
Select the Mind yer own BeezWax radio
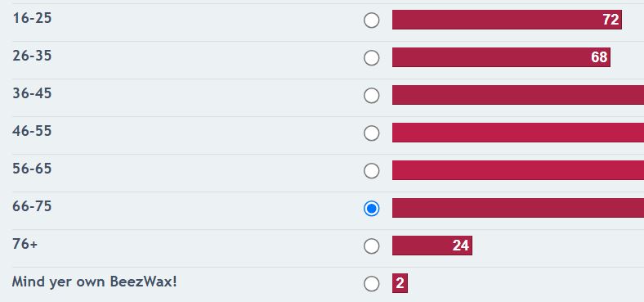(x=371, y=283)
